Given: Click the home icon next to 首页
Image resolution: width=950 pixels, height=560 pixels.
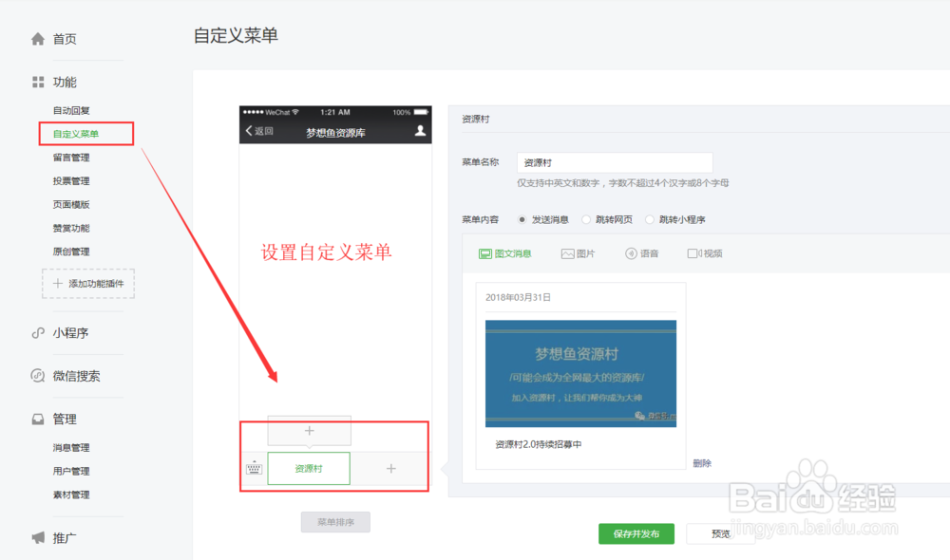Looking at the screenshot, I should pyautogui.click(x=36, y=38).
